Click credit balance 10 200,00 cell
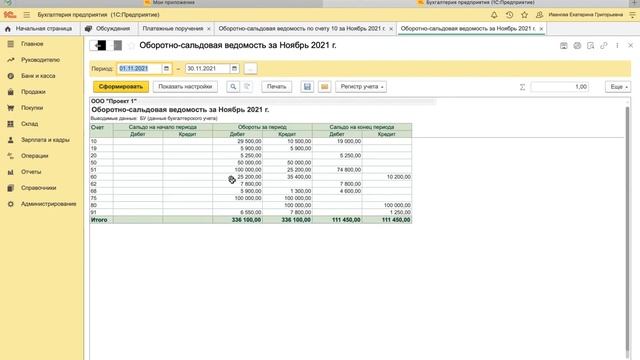 (387, 177)
